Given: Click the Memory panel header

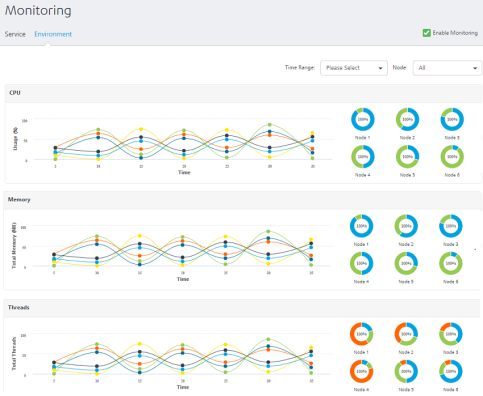Looking at the screenshot, I should point(243,200).
